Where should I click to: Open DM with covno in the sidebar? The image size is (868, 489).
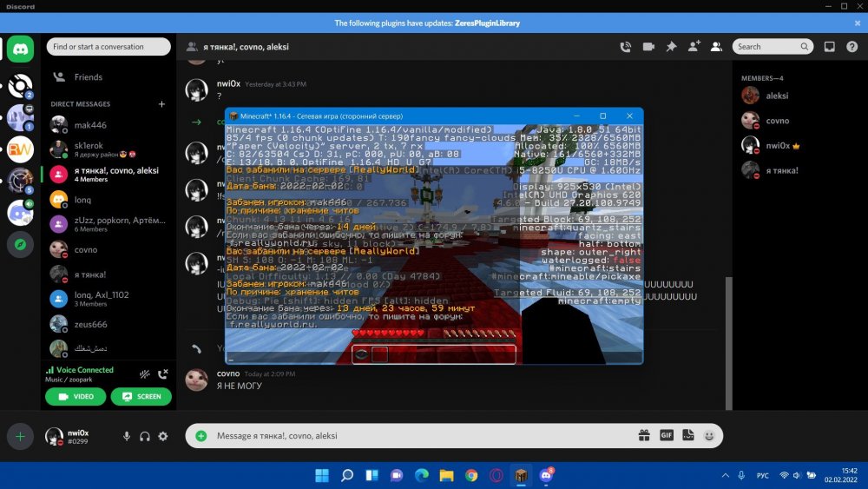point(108,250)
